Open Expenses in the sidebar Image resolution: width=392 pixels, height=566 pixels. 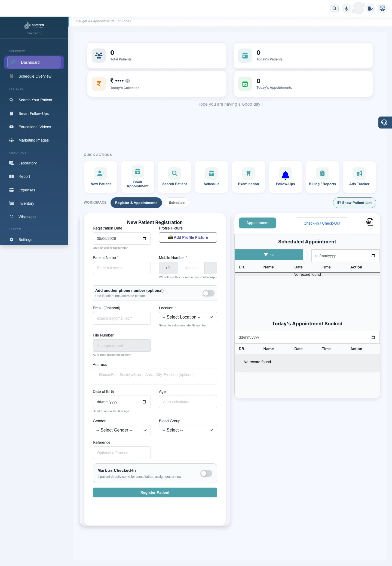(x=34, y=190)
